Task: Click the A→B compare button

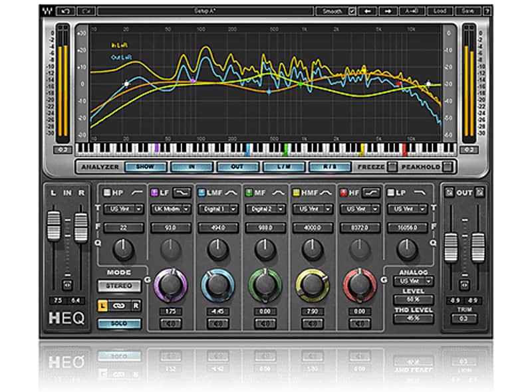Action: [x=412, y=11]
